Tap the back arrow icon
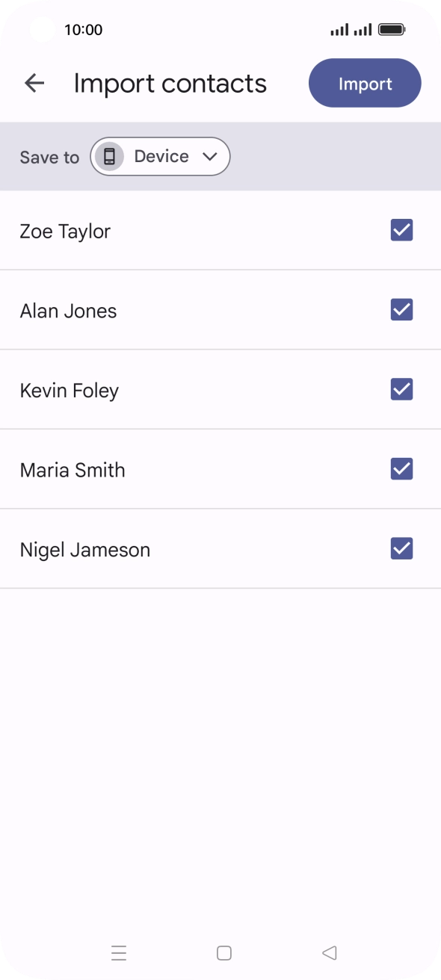Screen dimensions: 441x980 34,83
